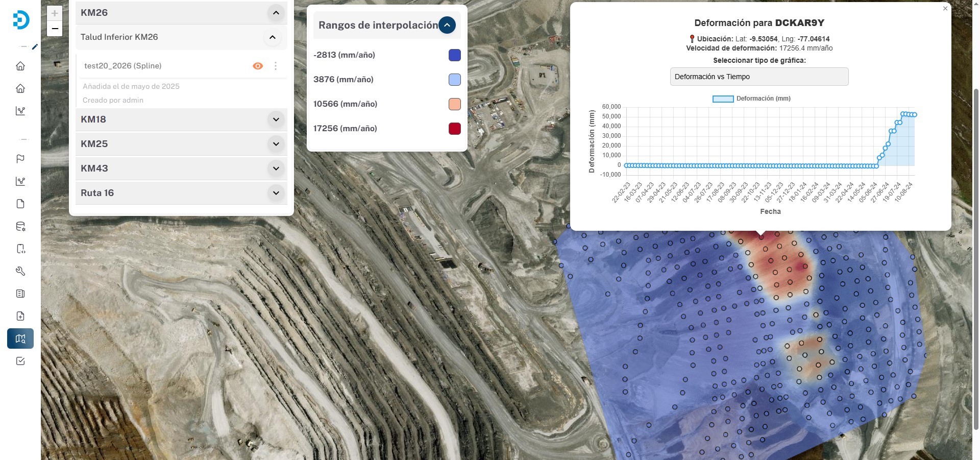Click 'Añadida el de mayo de 2025' text

(x=131, y=86)
